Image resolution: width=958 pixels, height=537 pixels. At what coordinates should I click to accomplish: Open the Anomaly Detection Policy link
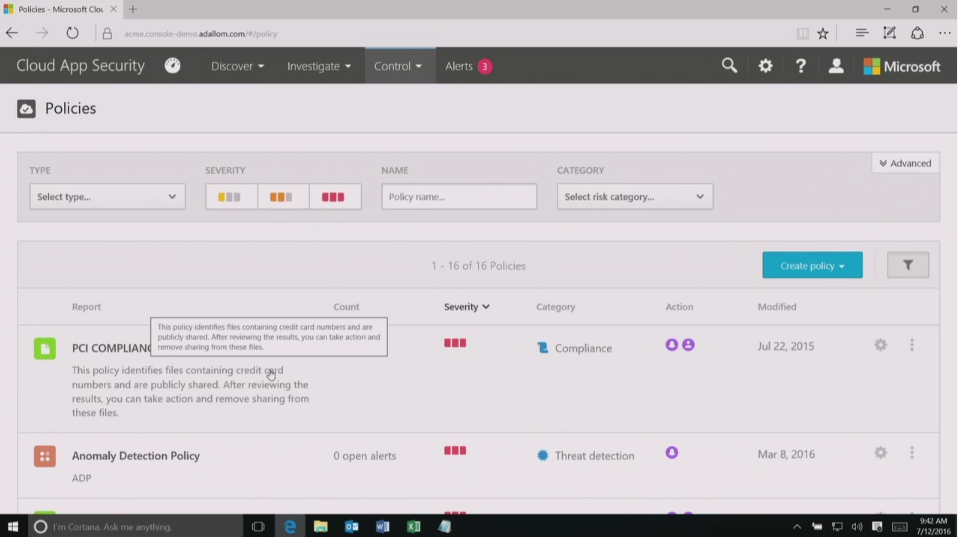point(136,455)
